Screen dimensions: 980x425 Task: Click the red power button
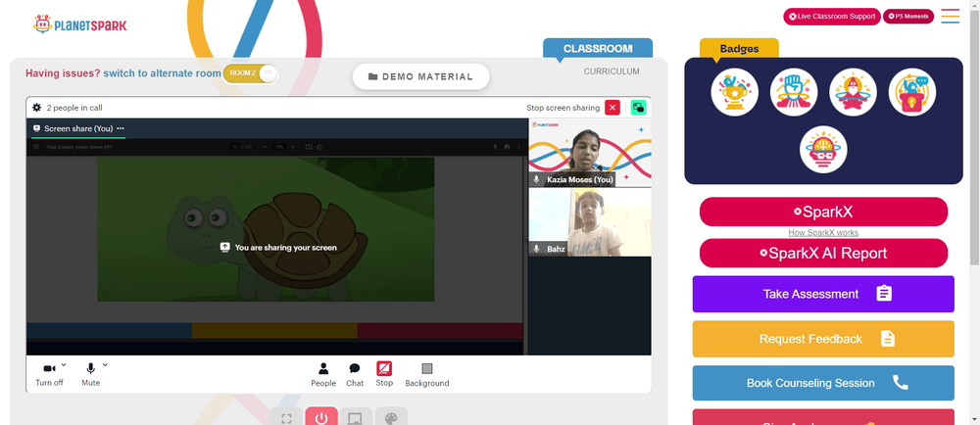[x=321, y=418]
